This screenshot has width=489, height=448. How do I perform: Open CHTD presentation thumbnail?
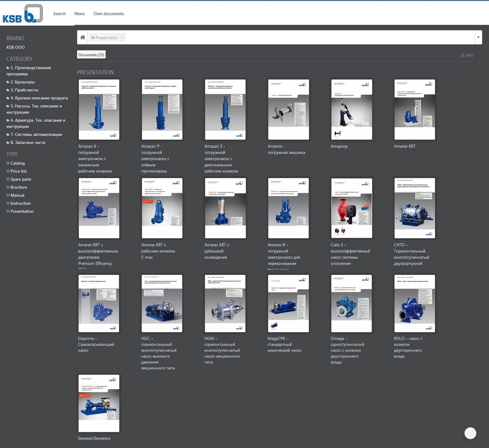pos(415,208)
